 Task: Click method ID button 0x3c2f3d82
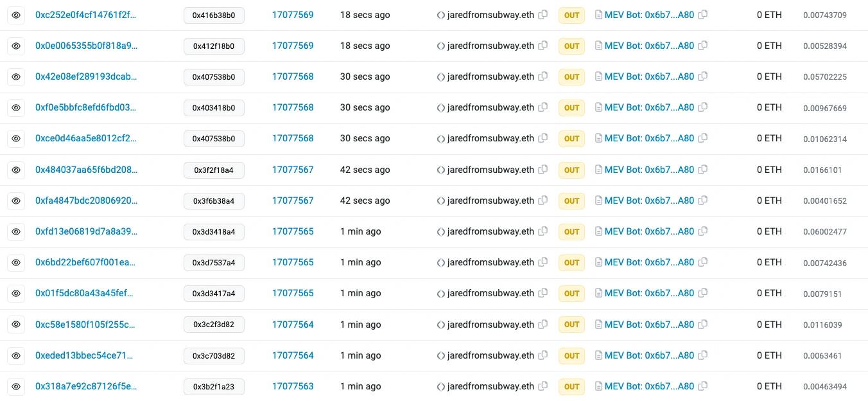[214, 325]
